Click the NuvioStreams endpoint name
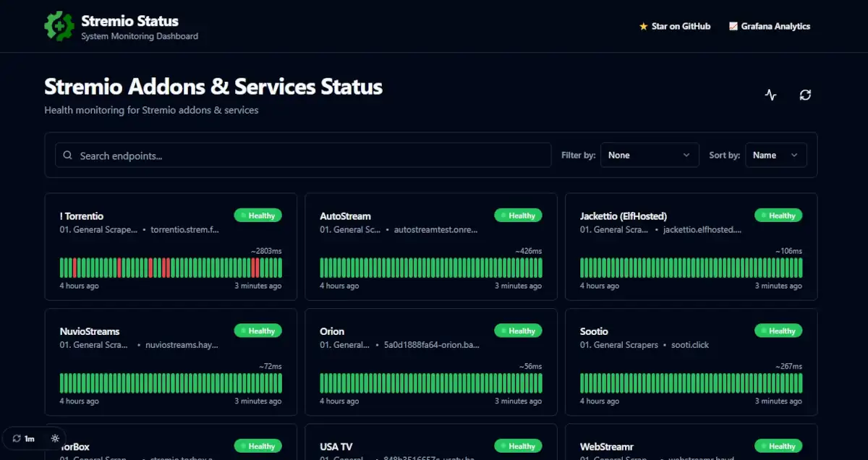 (90, 331)
